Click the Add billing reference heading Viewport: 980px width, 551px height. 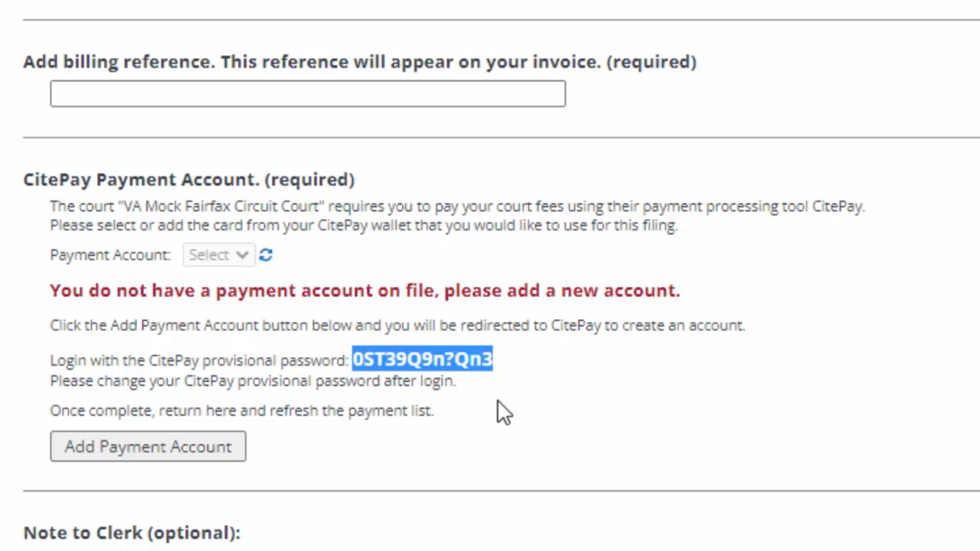[x=312, y=62]
